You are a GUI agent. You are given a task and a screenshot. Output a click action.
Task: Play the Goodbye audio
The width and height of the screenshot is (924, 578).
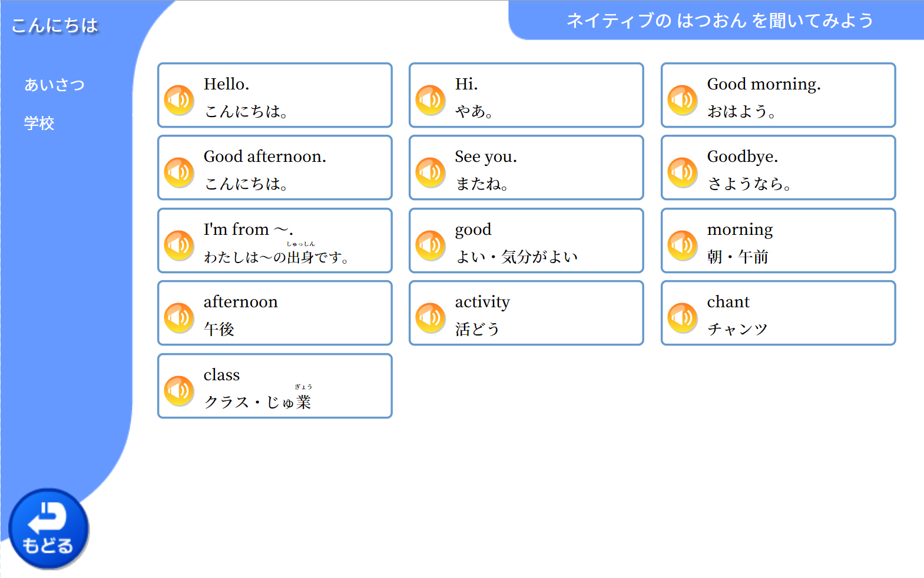(683, 172)
